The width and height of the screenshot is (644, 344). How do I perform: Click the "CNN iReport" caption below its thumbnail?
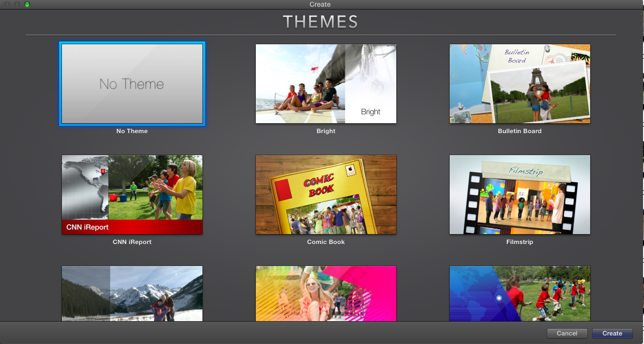132,242
